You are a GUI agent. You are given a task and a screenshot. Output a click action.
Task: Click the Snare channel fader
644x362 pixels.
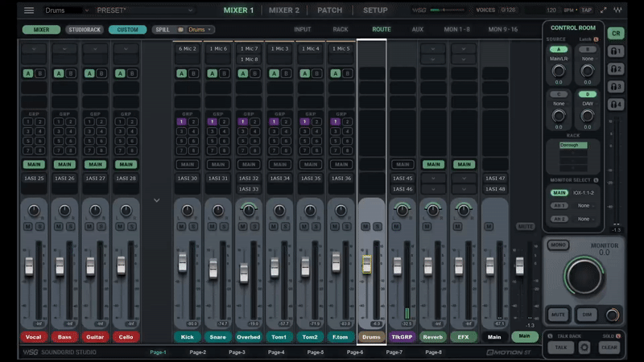[x=213, y=269]
